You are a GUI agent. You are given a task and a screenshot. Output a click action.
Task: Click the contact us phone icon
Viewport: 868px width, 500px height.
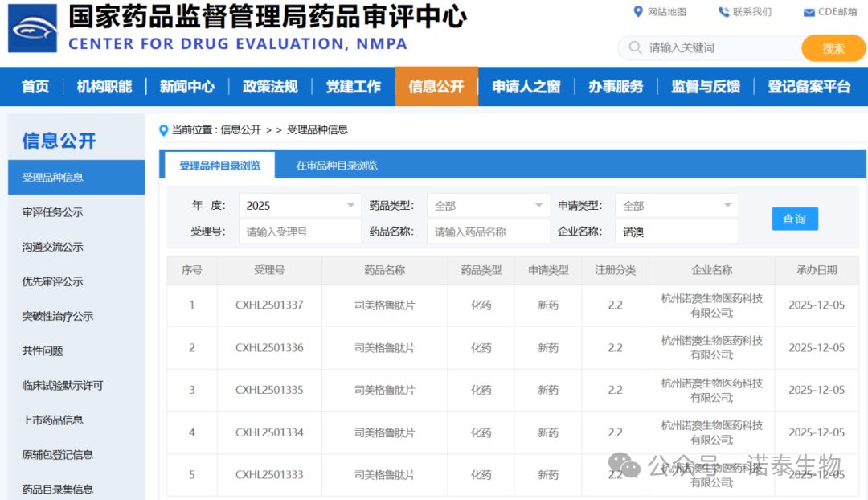click(723, 11)
